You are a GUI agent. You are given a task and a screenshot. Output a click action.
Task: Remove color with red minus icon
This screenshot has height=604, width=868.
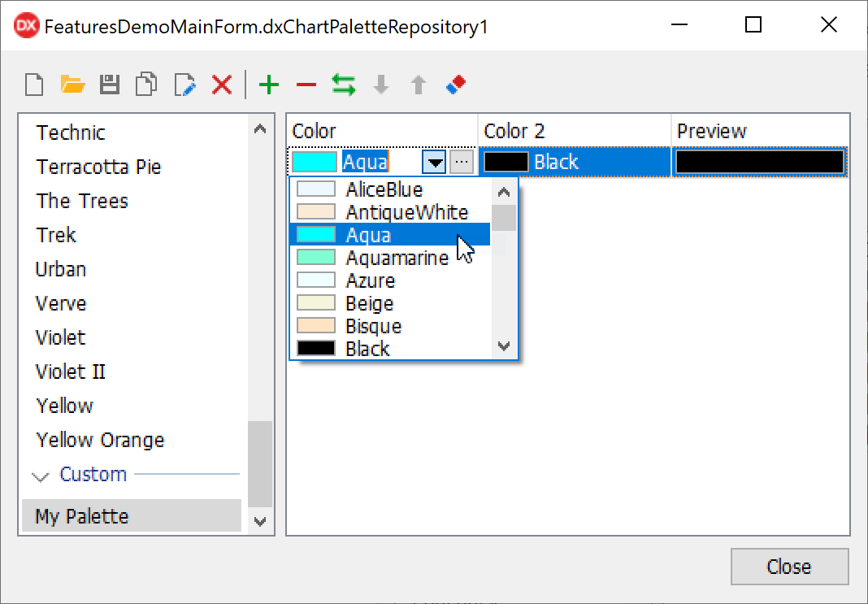tap(306, 85)
